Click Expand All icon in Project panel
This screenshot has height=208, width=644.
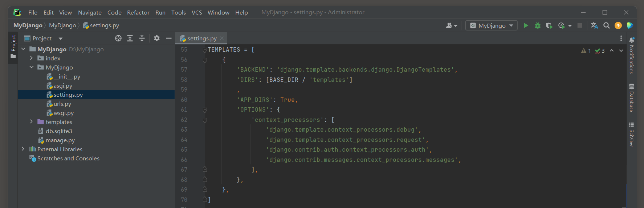(130, 38)
